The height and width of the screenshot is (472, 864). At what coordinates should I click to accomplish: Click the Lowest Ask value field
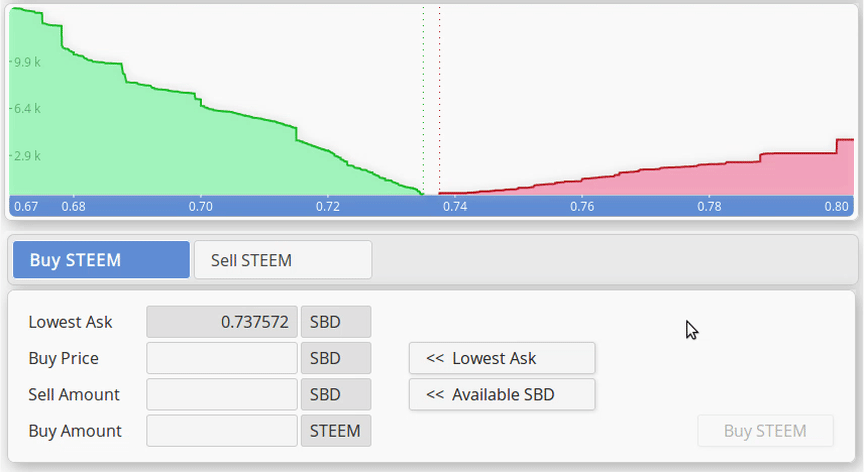point(222,322)
